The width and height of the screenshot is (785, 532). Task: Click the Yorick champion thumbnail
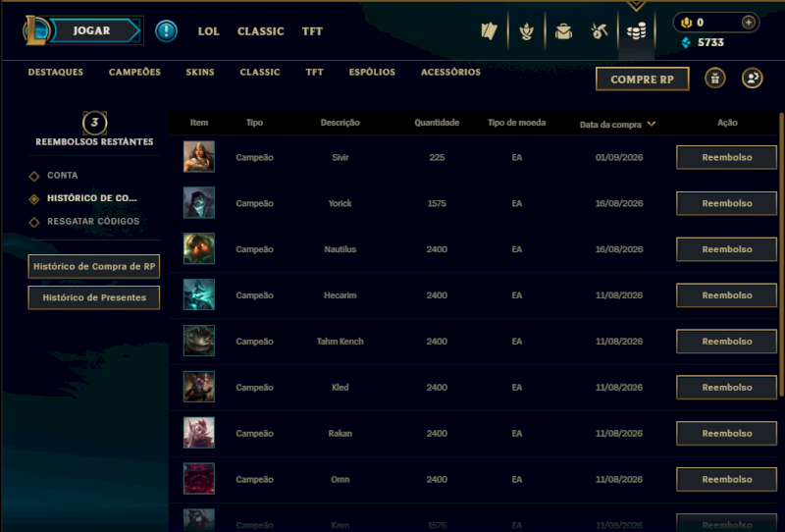(x=199, y=203)
